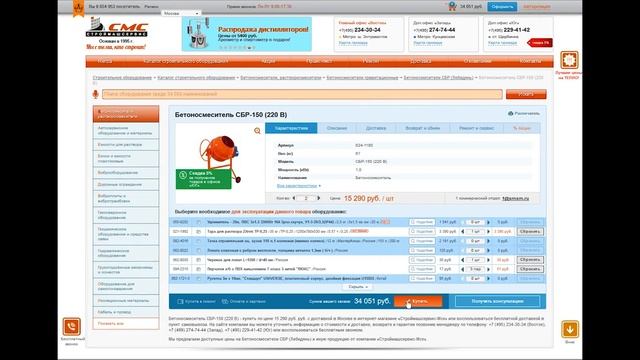Switch to the Описание tab
The image size is (640, 360).
point(337,128)
